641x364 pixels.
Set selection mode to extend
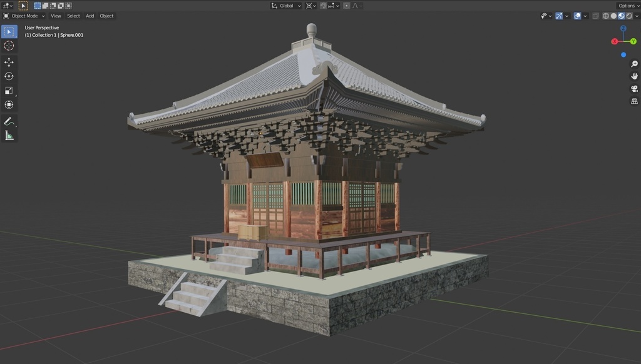tap(45, 6)
